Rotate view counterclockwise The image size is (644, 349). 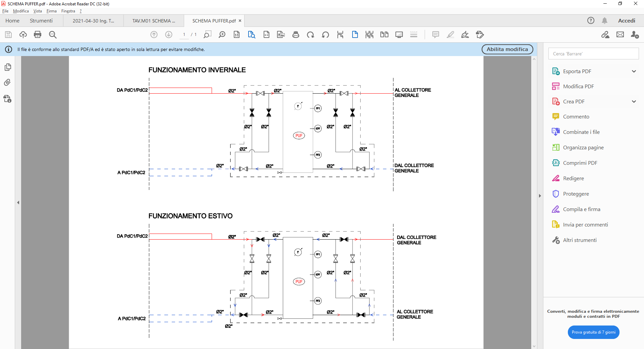coord(325,35)
